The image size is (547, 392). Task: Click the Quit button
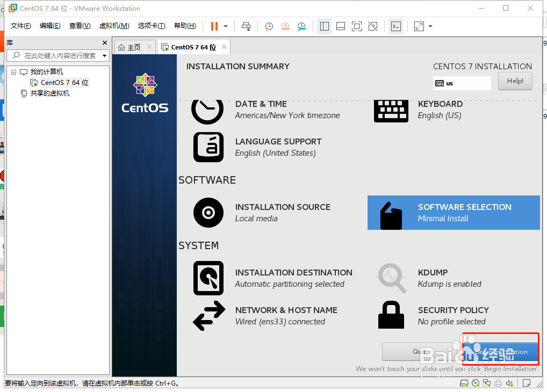420,352
